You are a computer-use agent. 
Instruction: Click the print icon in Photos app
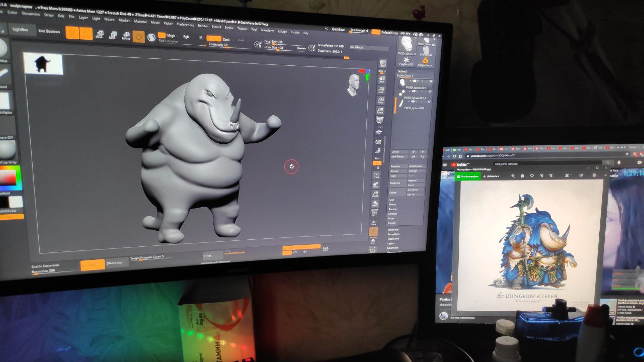point(594,175)
